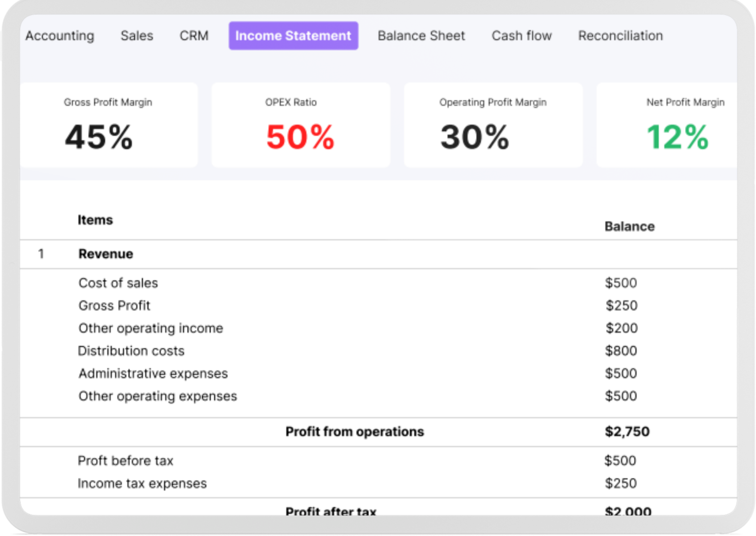
Task: Click the Cost of sales row
Action: (x=118, y=283)
